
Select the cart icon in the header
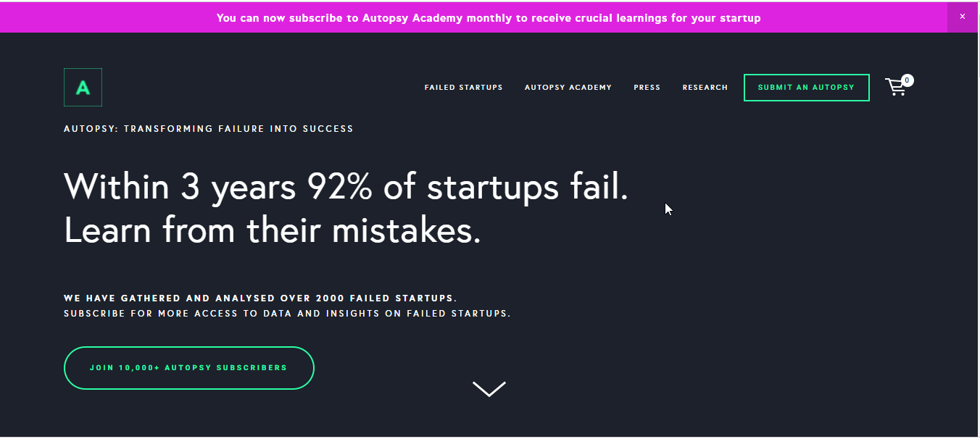(897, 87)
